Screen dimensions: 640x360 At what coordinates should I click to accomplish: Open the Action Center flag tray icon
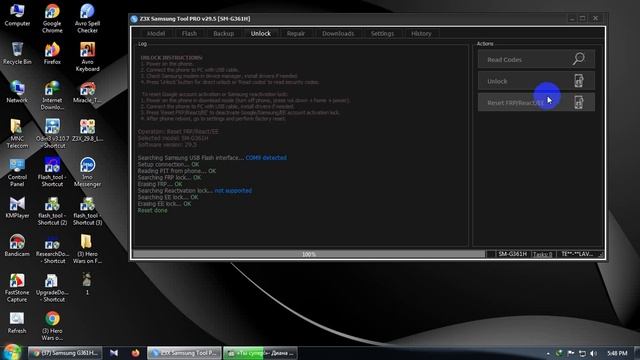point(571,353)
